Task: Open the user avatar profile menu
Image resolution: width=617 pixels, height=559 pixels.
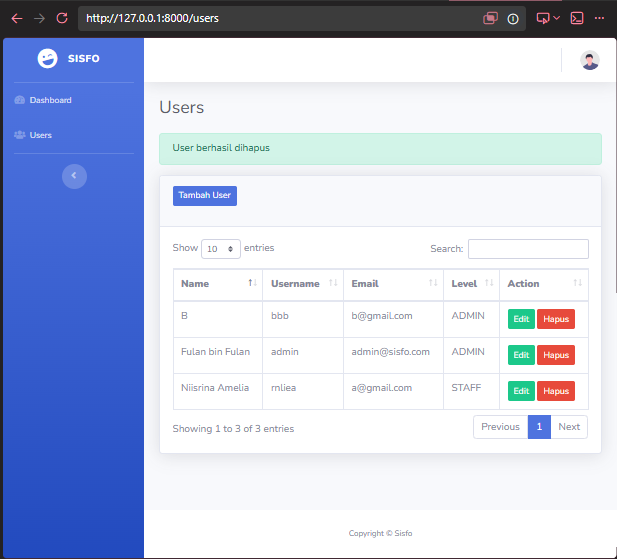Action: [589, 61]
